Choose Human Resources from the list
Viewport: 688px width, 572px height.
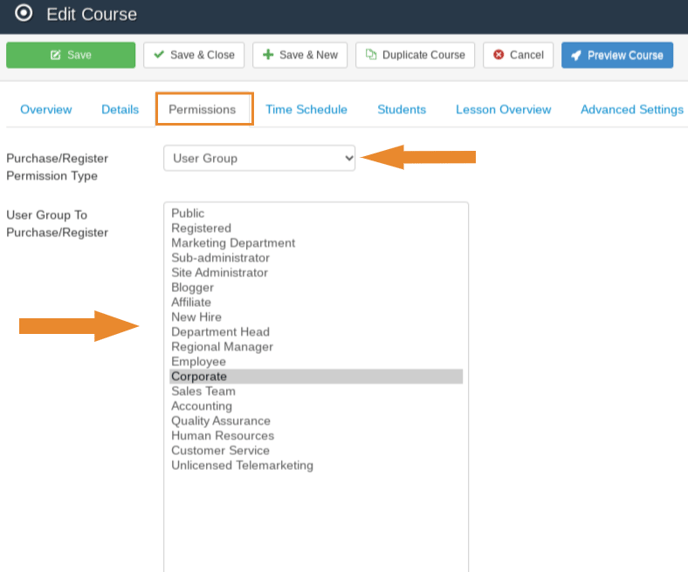click(222, 436)
